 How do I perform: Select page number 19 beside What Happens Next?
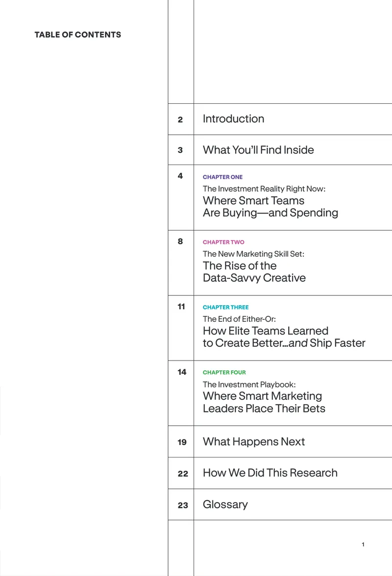182,442
